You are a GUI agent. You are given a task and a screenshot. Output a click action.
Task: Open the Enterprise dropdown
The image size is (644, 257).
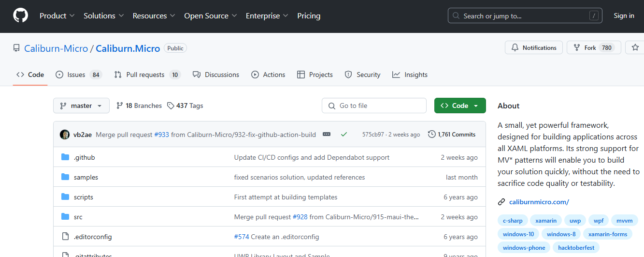[267, 16]
